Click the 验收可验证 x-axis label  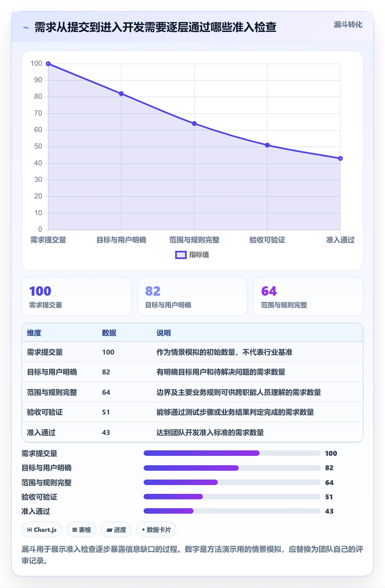point(267,240)
